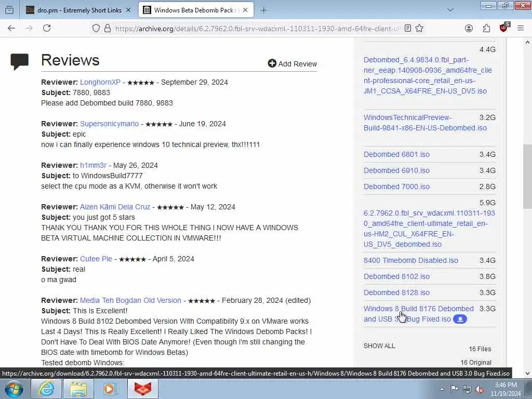532x399 pixels.
Task: Open Extensions puzzle icon
Action: pyautogui.click(x=486, y=29)
